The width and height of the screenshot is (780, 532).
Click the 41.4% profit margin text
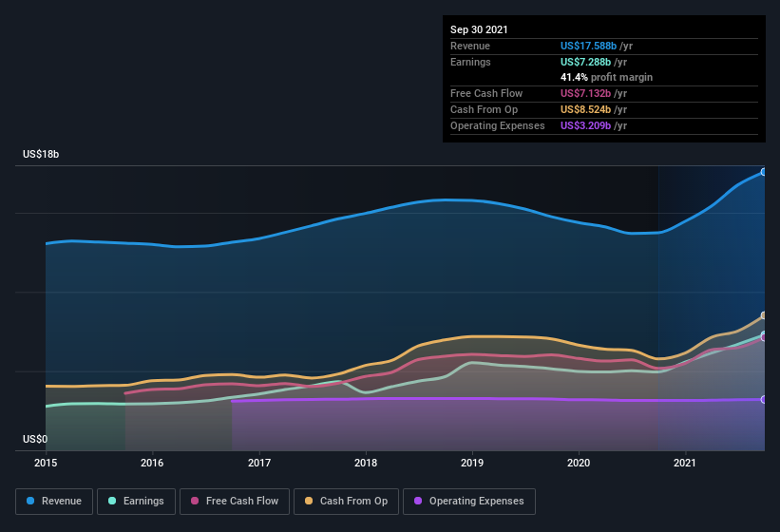pos(606,77)
